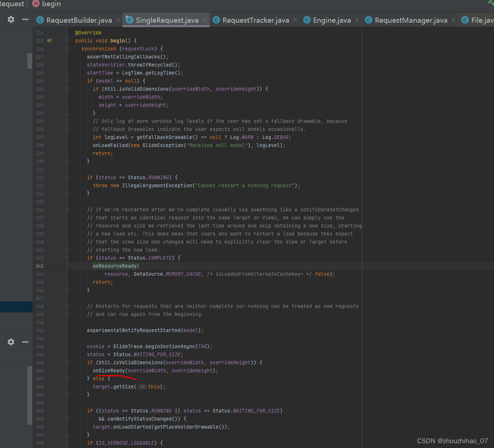Click the override gutter icon on line 215
494x448 pixels.
coord(49,41)
